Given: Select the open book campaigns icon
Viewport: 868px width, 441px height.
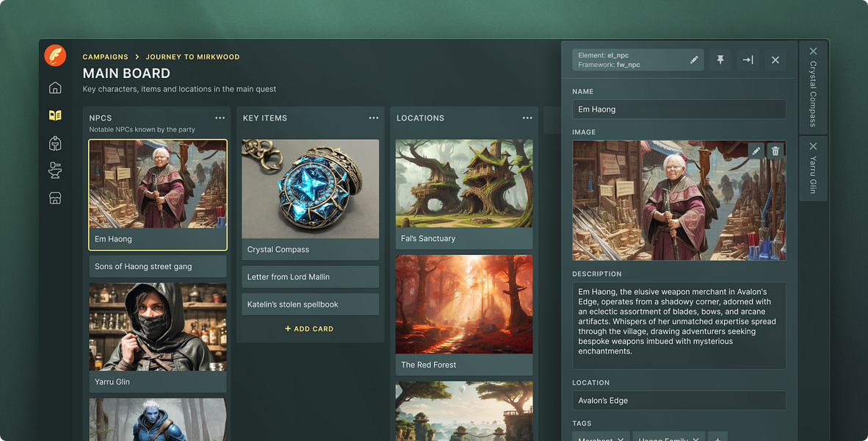Looking at the screenshot, I should pos(55,115).
